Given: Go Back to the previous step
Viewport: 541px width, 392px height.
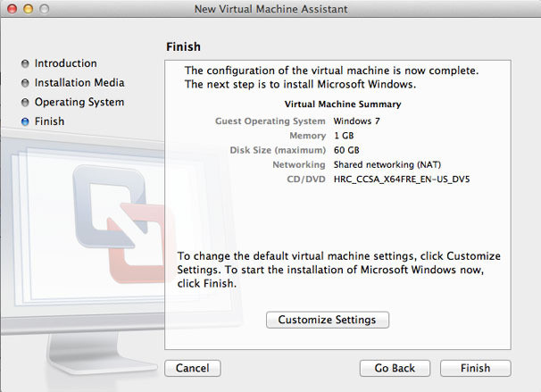Looking at the screenshot, I should (395, 368).
